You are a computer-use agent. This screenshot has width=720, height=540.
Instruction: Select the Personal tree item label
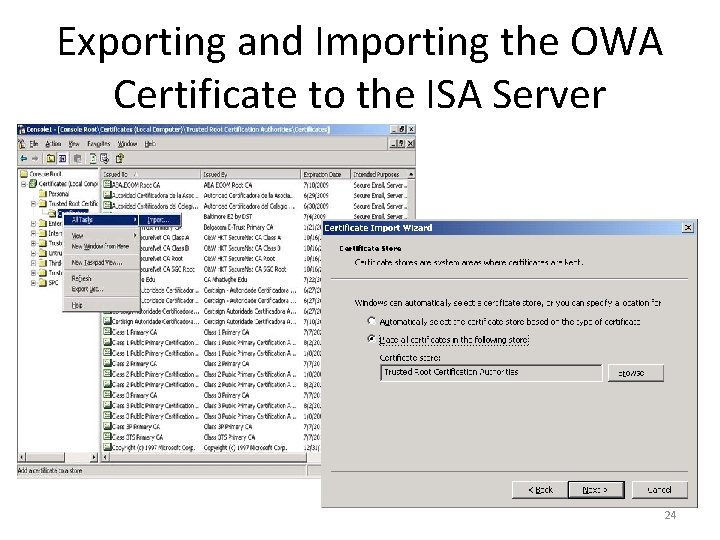coord(58,194)
